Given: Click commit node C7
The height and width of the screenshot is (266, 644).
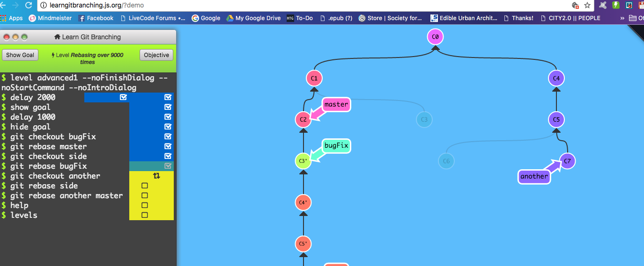Looking at the screenshot, I should tap(567, 161).
